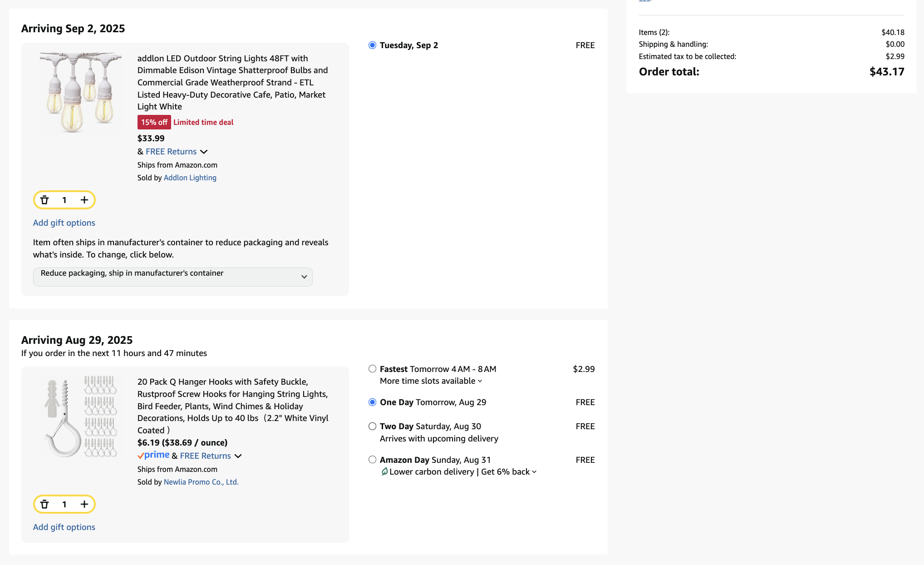Select Amazon Day Sunday, Aug 31 option
924x565 pixels.
[x=372, y=460]
